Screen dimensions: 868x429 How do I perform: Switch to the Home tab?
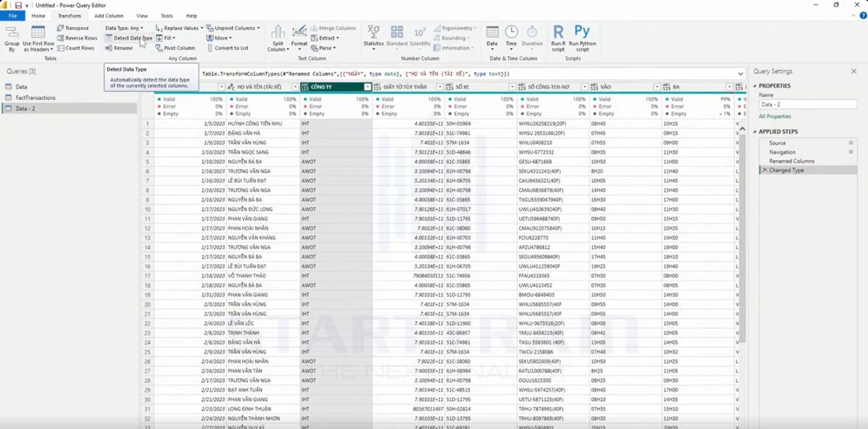coord(38,16)
